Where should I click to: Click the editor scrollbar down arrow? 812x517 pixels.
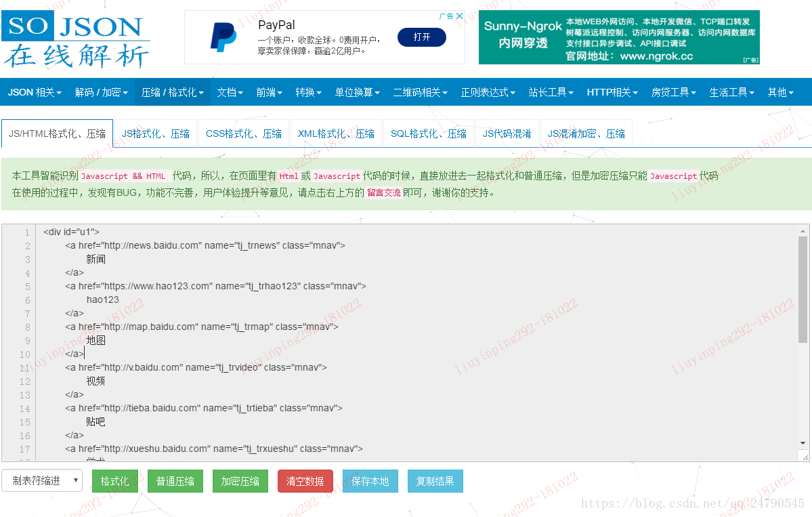(x=803, y=443)
